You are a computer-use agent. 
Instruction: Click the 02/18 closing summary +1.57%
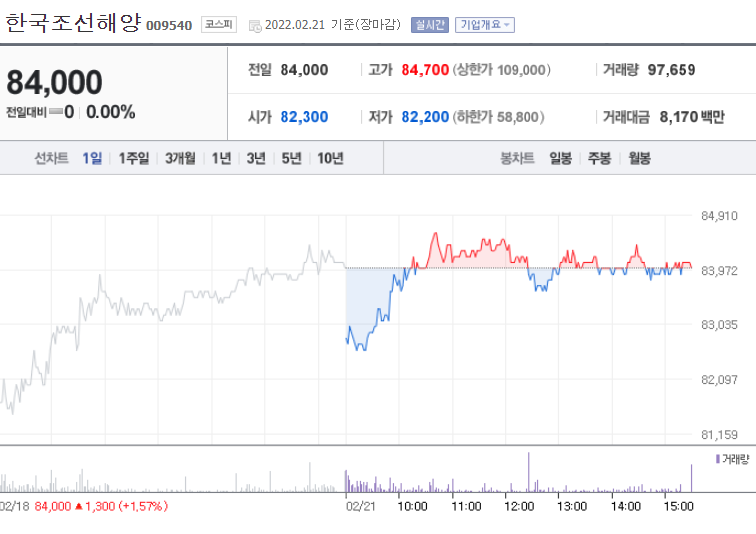click(x=143, y=507)
